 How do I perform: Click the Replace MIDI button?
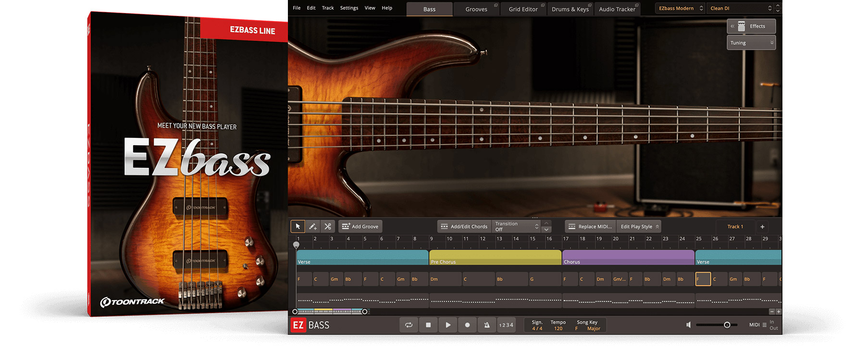[590, 226]
